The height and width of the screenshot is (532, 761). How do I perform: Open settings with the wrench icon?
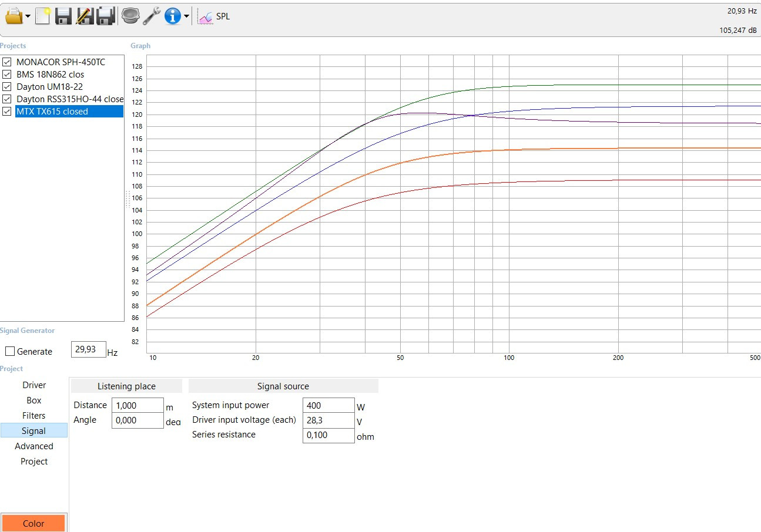pos(151,16)
